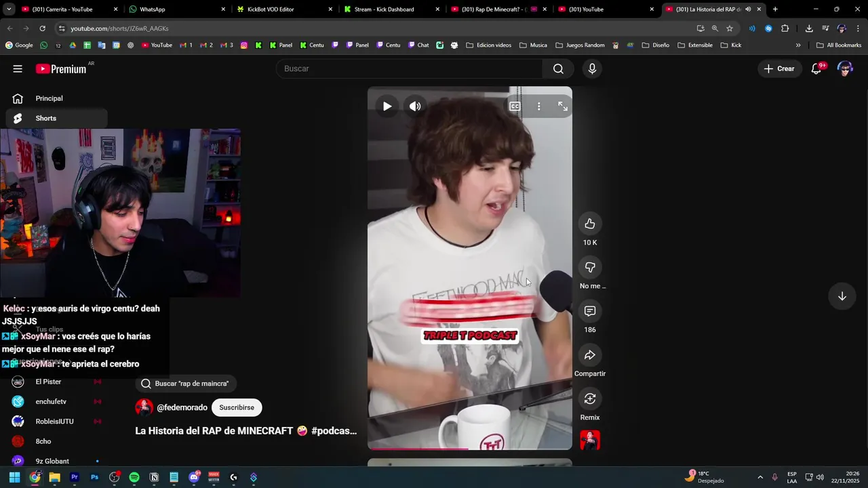Open the @fedemorado channel link
This screenshot has height=488, width=868.
point(182,407)
